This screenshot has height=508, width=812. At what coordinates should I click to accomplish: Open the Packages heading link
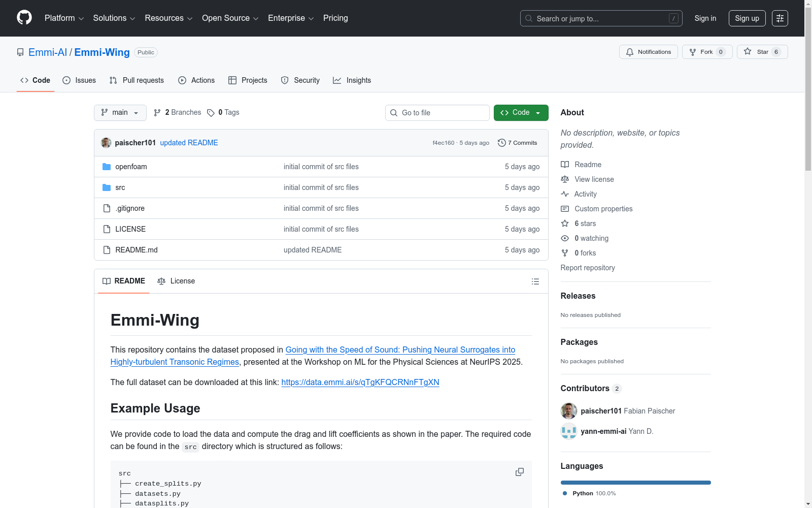(x=579, y=342)
